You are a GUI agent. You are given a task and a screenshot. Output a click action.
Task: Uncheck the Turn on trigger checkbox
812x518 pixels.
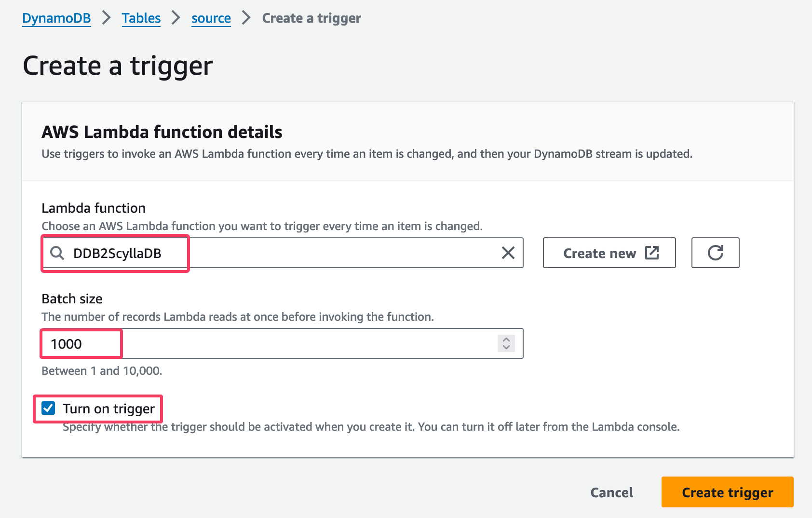point(48,409)
